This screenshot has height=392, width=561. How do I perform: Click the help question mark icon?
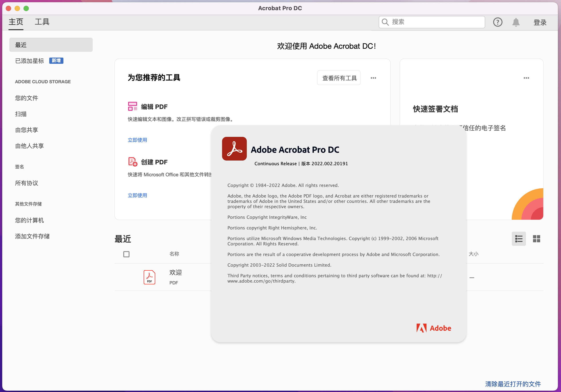click(x=498, y=22)
